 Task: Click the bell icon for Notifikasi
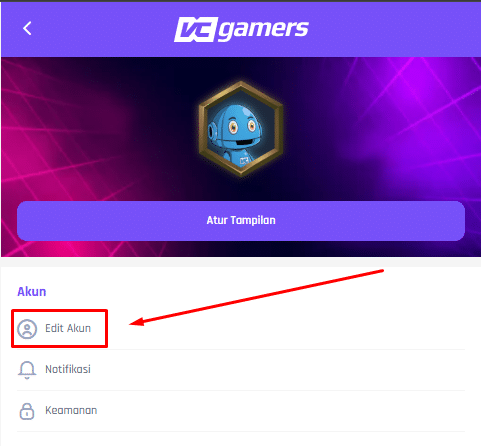27,370
